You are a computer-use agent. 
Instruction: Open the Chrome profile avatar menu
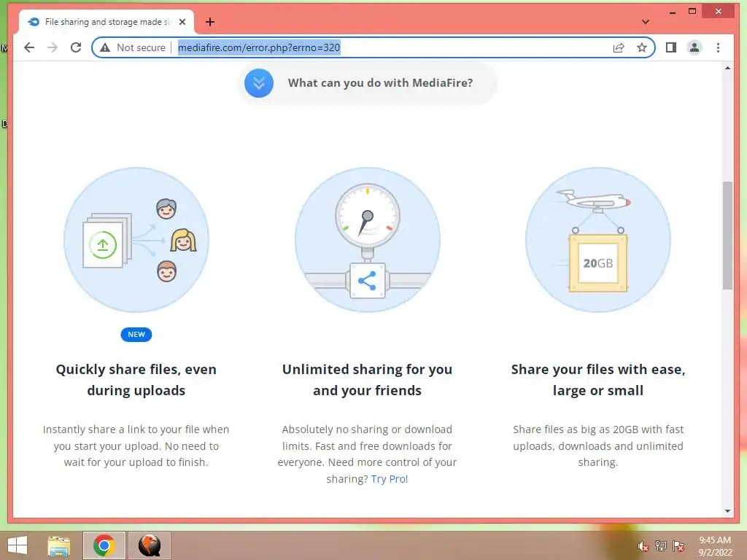point(694,47)
